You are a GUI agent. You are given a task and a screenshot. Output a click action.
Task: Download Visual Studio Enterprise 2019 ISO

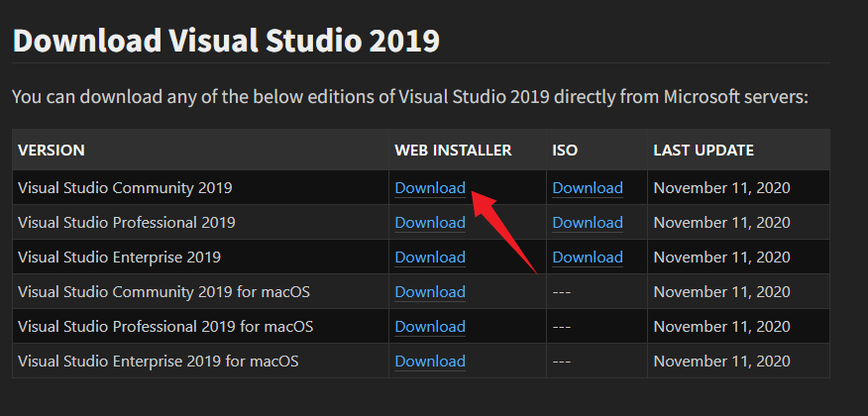588,258
